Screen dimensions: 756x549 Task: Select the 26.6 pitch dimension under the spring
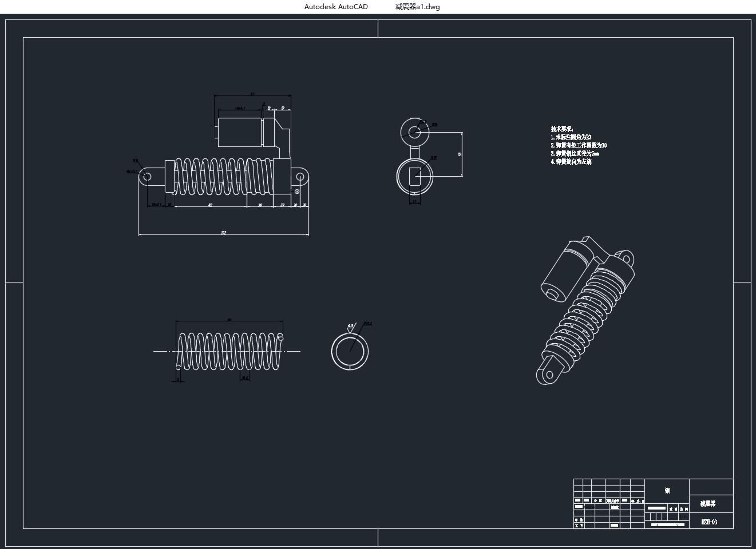tap(245, 378)
